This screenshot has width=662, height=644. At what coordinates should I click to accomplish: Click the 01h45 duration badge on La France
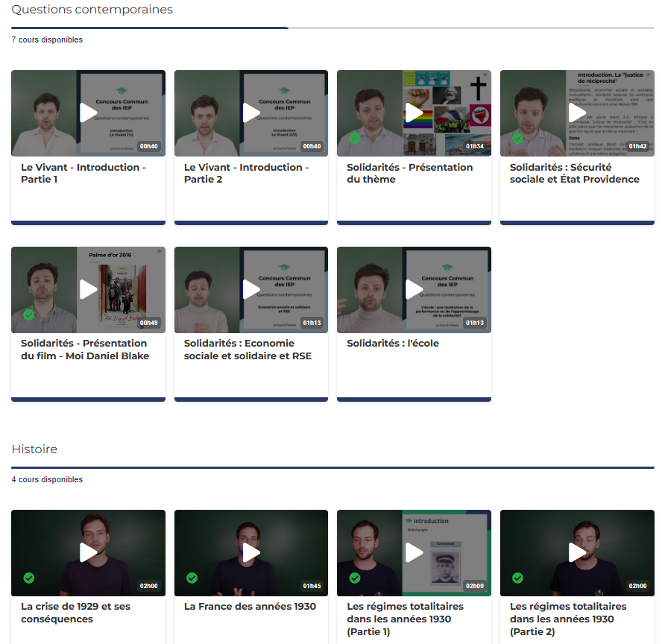point(312,586)
